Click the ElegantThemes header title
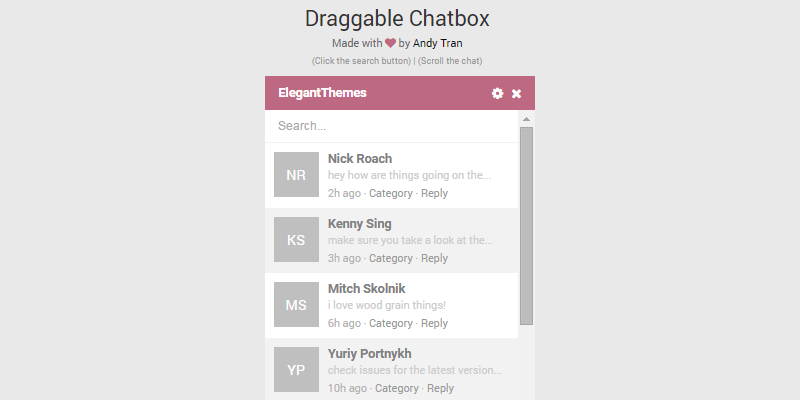 click(322, 93)
